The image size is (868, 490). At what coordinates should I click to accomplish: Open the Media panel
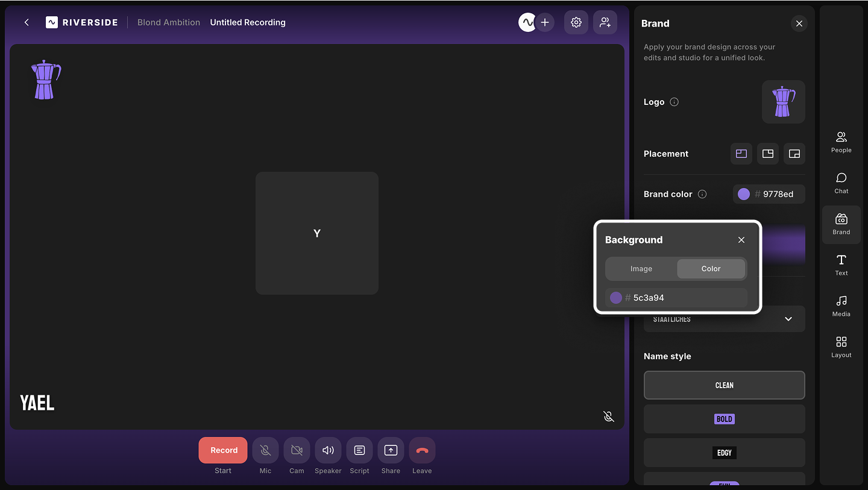[841, 306]
